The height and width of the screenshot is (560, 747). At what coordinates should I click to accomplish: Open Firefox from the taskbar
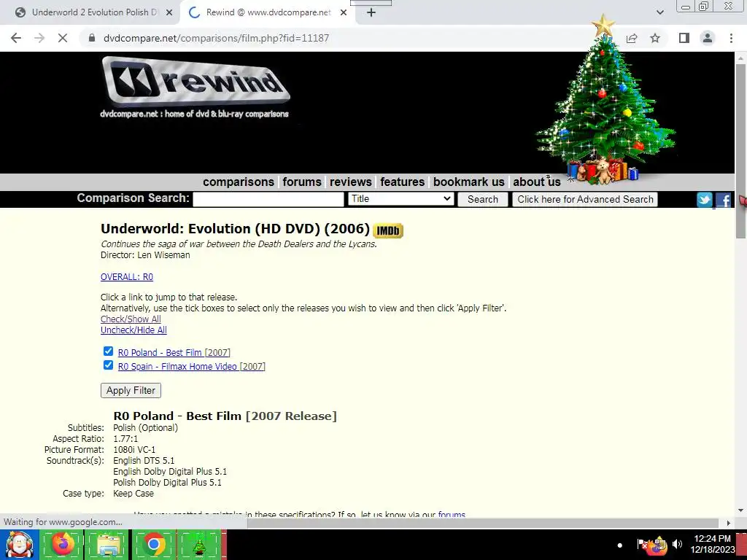62,545
